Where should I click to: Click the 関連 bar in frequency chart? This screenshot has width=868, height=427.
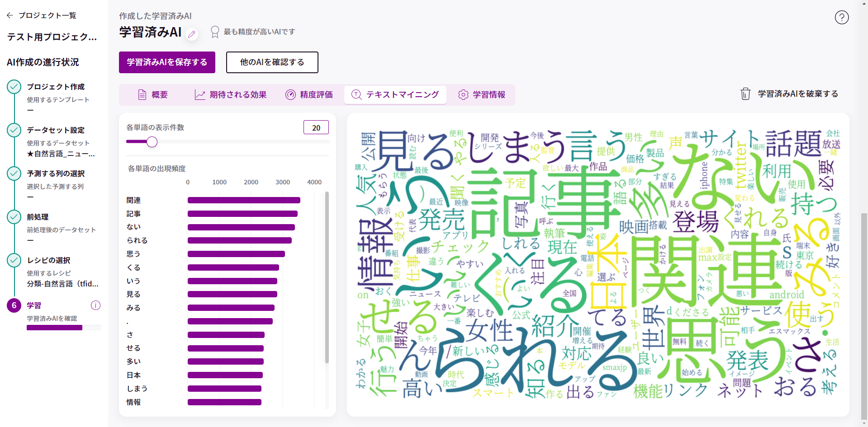244,200
